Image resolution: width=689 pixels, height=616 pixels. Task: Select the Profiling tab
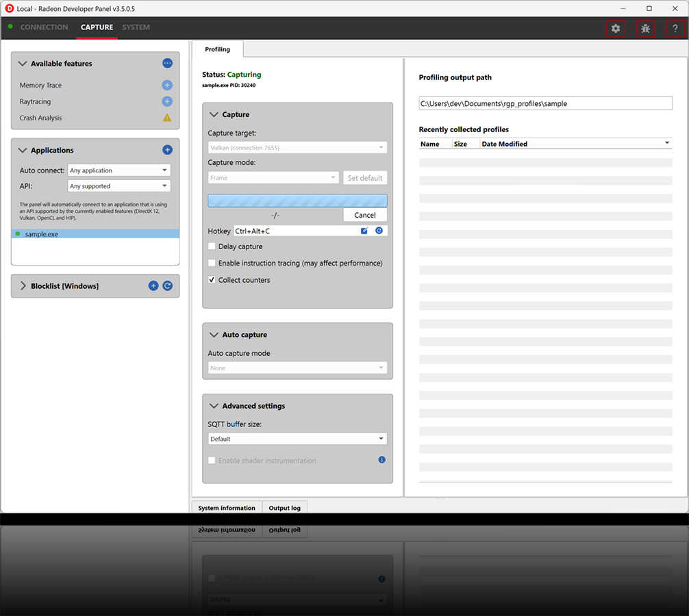(218, 49)
